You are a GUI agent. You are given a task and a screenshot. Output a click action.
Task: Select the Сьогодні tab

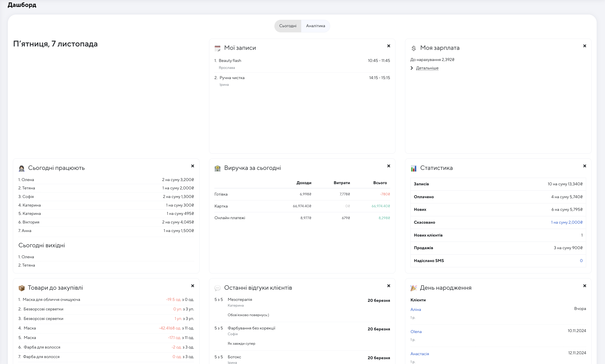[x=288, y=26]
